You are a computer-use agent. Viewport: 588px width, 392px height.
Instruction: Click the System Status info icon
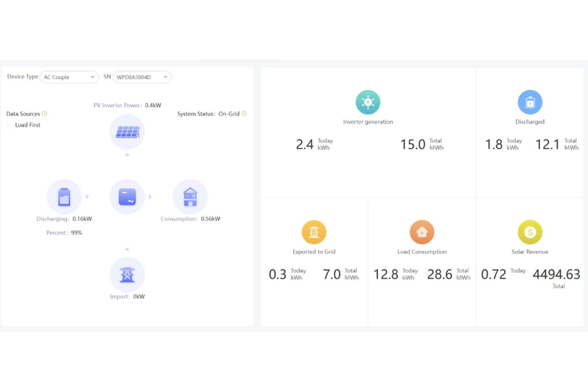point(244,114)
